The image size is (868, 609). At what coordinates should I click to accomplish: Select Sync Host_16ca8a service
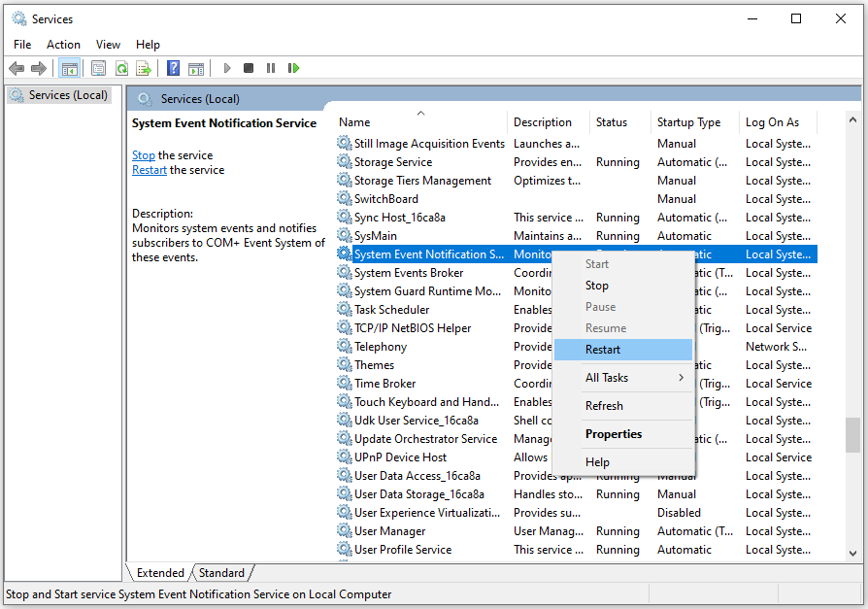tap(576, 217)
